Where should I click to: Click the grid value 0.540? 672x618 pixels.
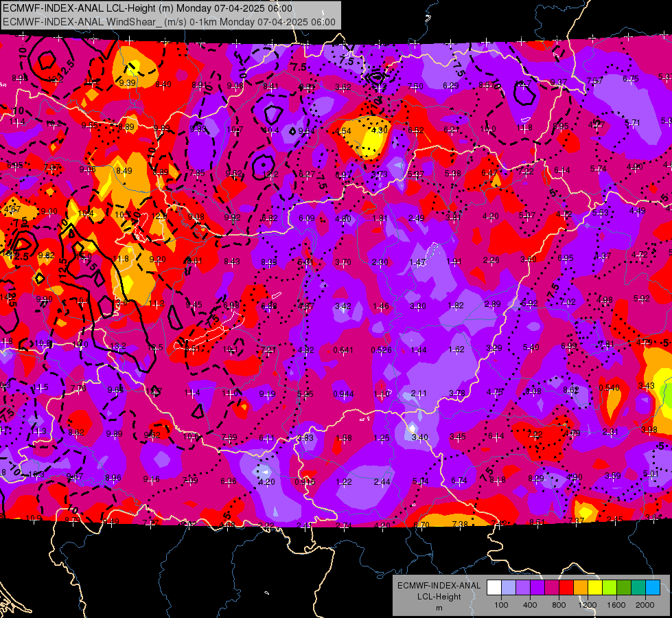609,388
